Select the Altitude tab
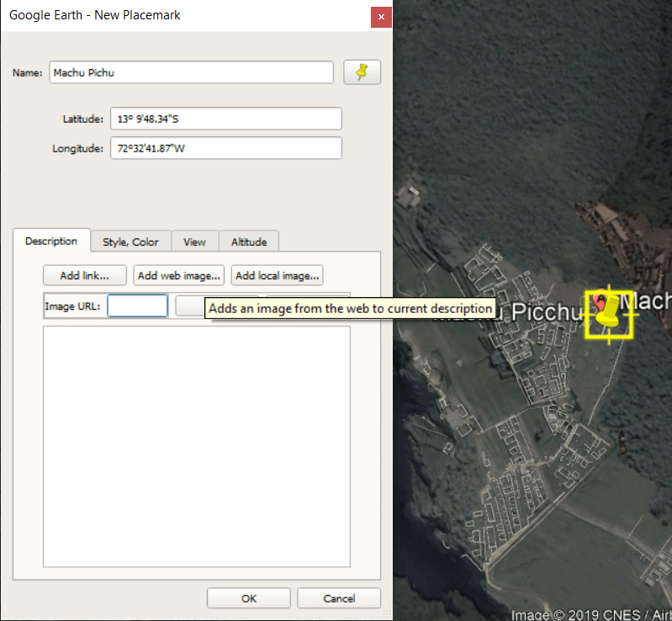Image resolution: width=672 pixels, height=621 pixels. [x=249, y=241]
